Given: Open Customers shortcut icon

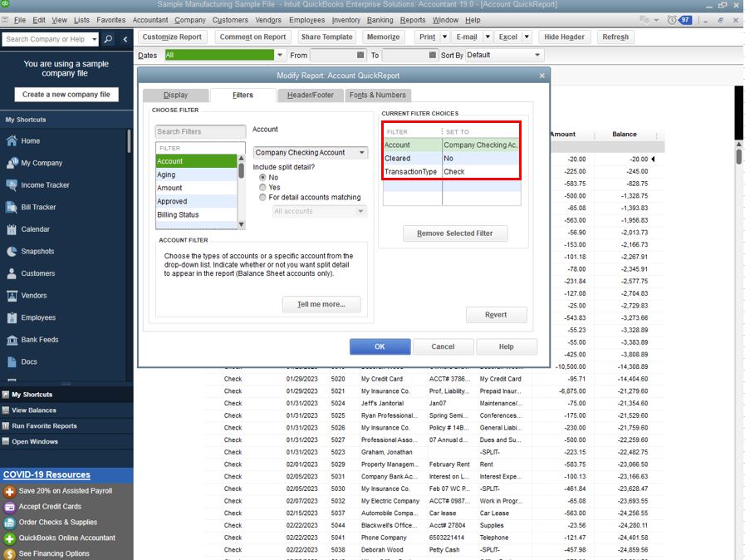Looking at the screenshot, I should (x=12, y=273).
